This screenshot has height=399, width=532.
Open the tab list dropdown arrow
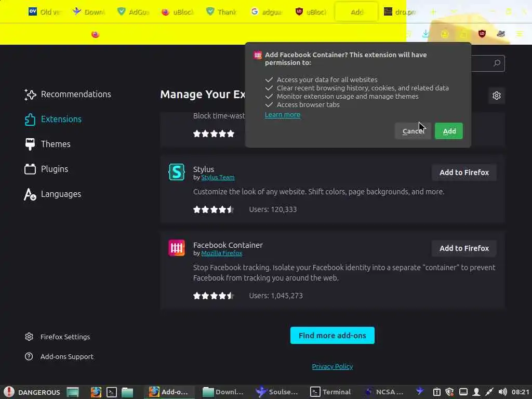454,12
